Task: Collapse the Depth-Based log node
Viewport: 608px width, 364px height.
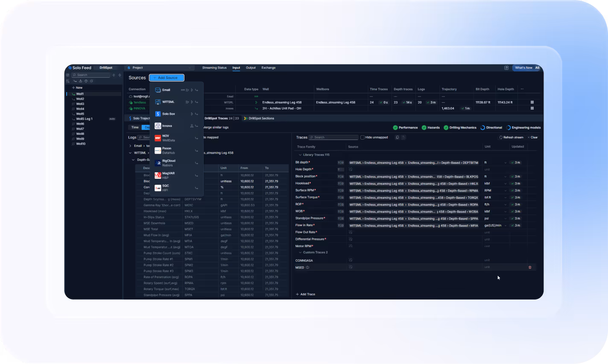Action: [x=133, y=160]
